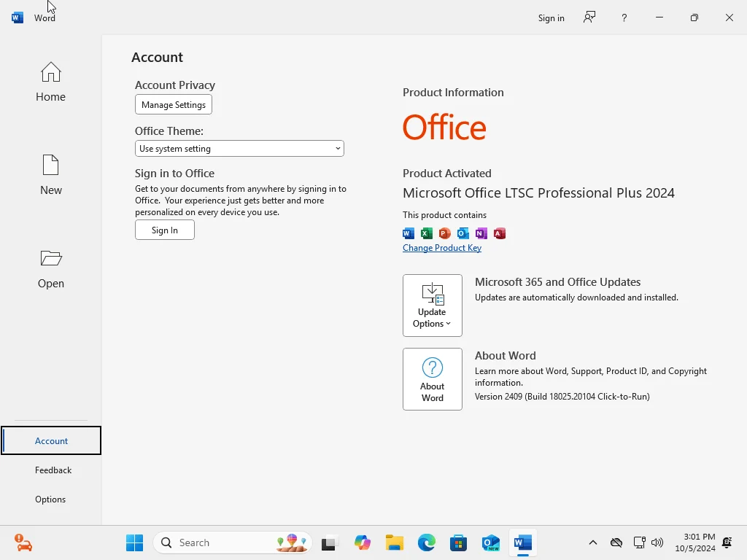The width and height of the screenshot is (747, 560).
Task: Open File Explorer from taskbar
Action: click(x=395, y=542)
